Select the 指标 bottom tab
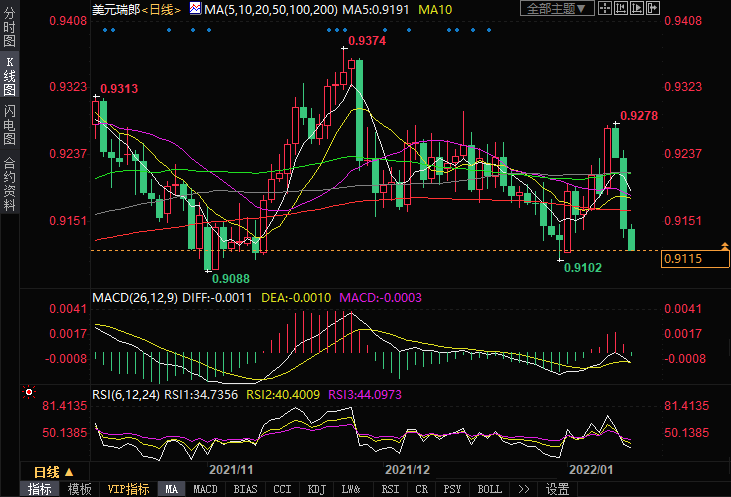 tap(40, 489)
